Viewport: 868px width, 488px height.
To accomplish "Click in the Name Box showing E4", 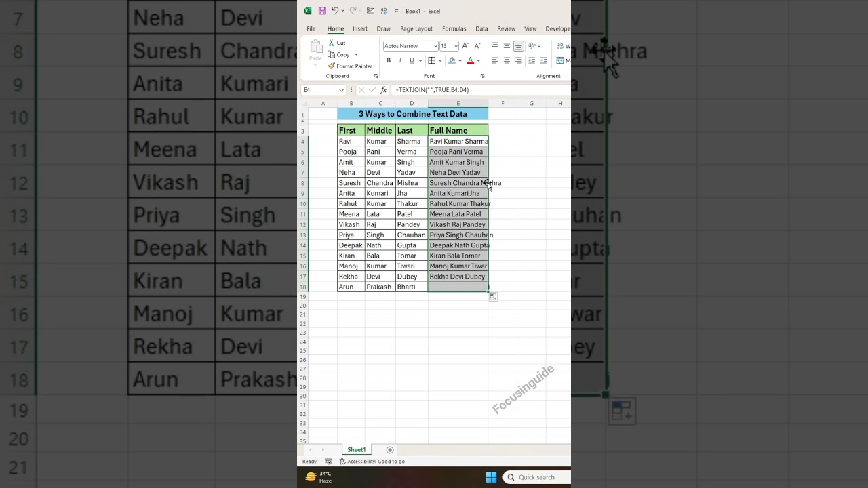I will (x=319, y=89).
